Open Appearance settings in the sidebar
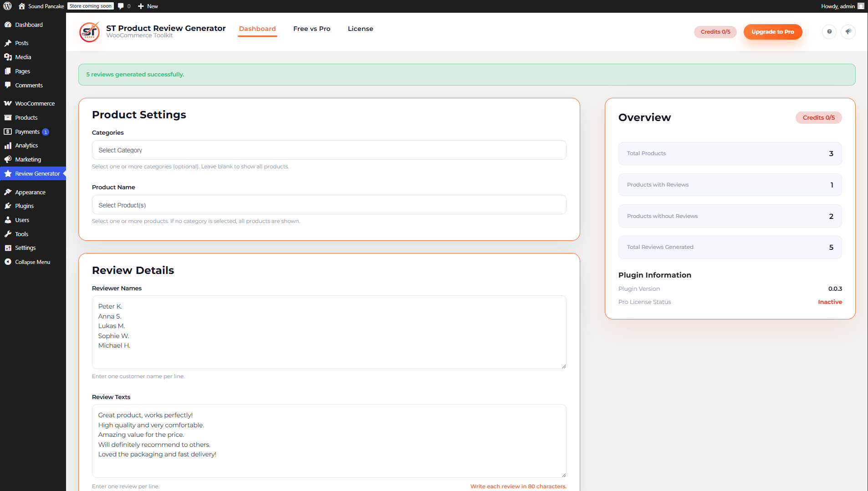The image size is (868, 491). point(30,192)
